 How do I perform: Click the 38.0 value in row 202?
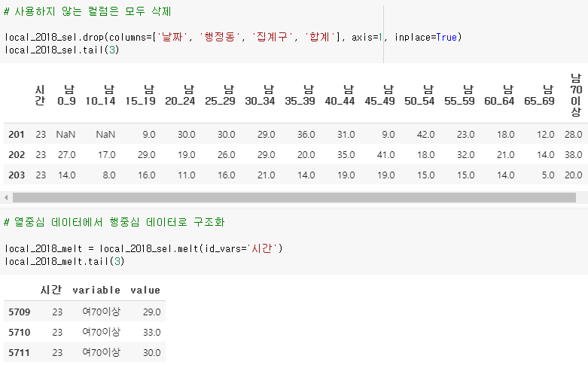(x=574, y=155)
